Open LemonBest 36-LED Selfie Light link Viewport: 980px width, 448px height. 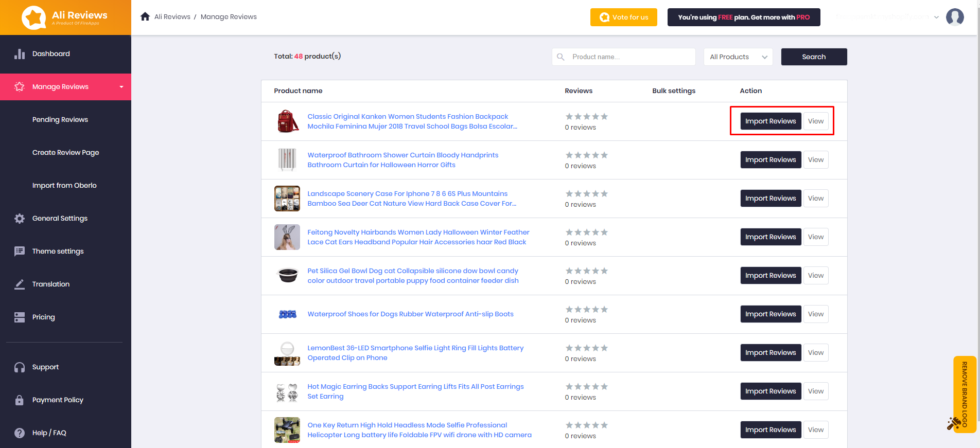[415, 353]
